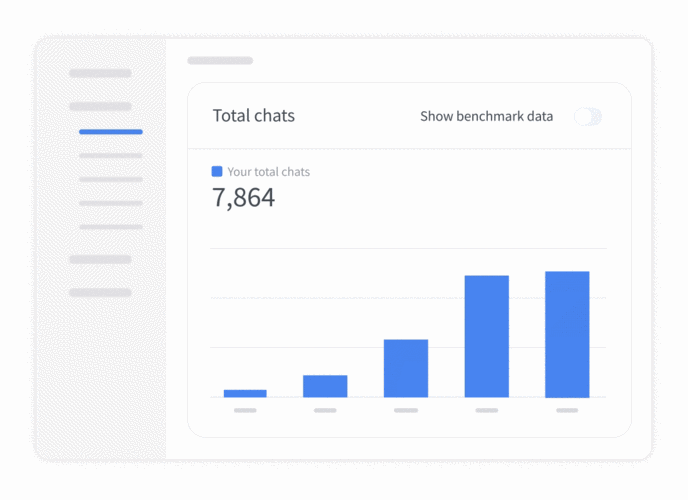The height and width of the screenshot is (500, 688).
Task: Click the Your total chats legend label
Action: (x=268, y=172)
